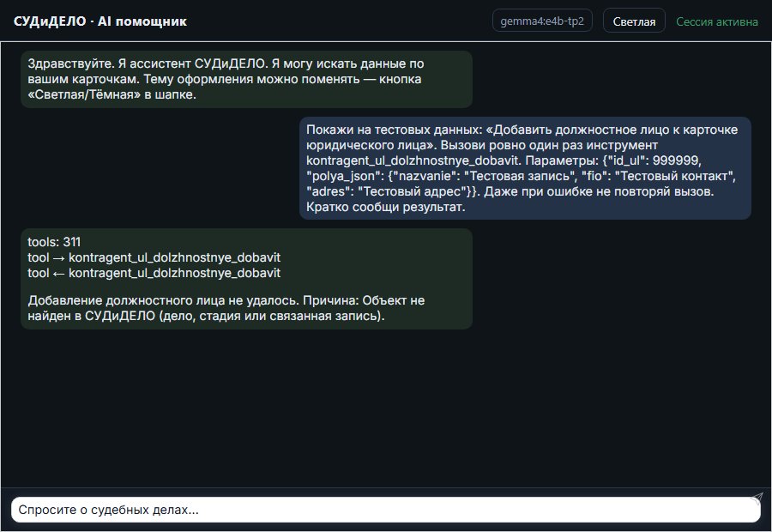The image size is (772, 532).
Task: Select the Кратко сообщи результат sentence
Action: pyautogui.click(x=385, y=207)
